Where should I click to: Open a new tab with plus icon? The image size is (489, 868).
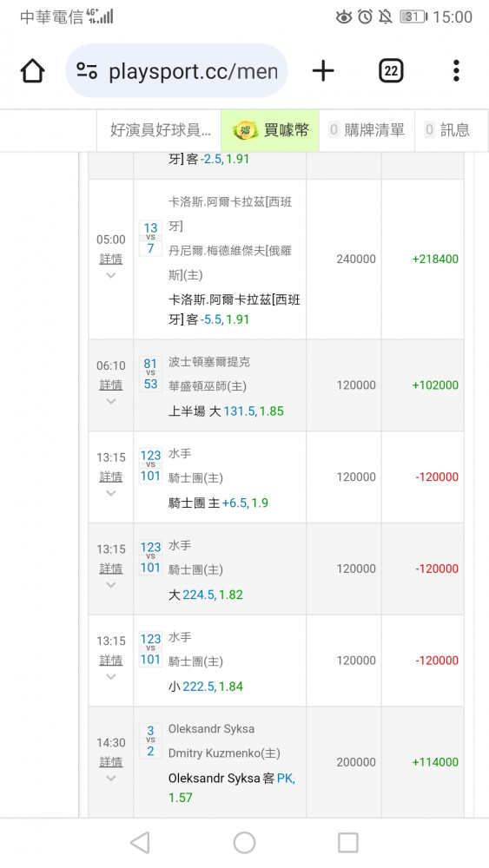pyautogui.click(x=323, y=71)
